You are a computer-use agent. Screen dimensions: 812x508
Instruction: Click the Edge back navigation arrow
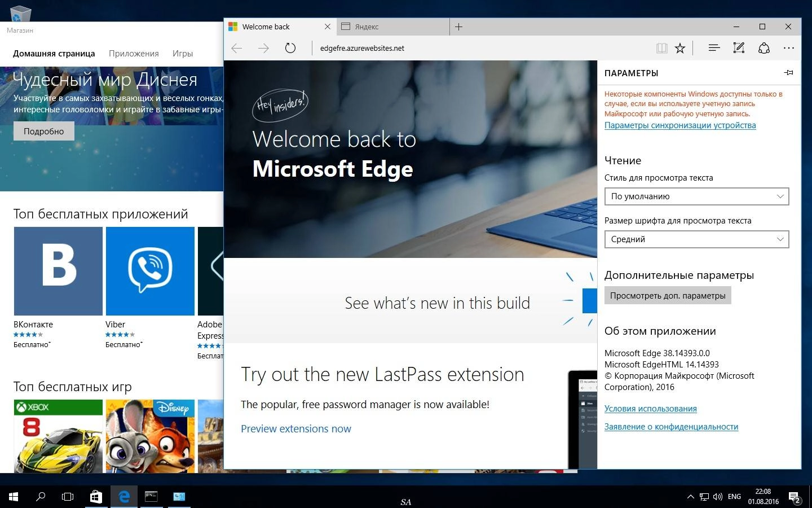point(237,48)
